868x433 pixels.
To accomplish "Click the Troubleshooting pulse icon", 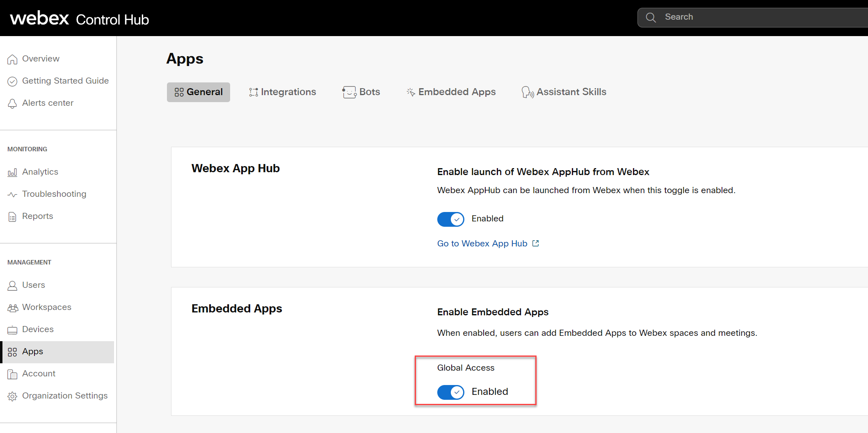I will [x=12, y=195].
